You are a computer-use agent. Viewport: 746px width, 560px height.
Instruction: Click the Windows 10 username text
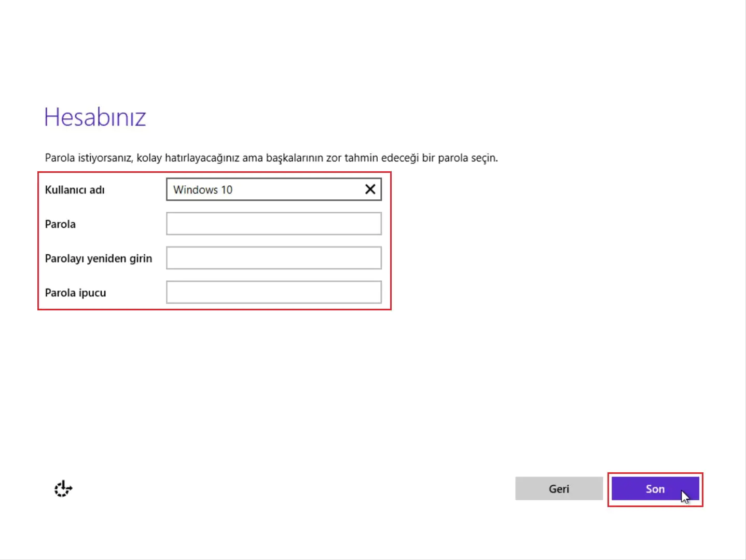(x=203, y=189)
